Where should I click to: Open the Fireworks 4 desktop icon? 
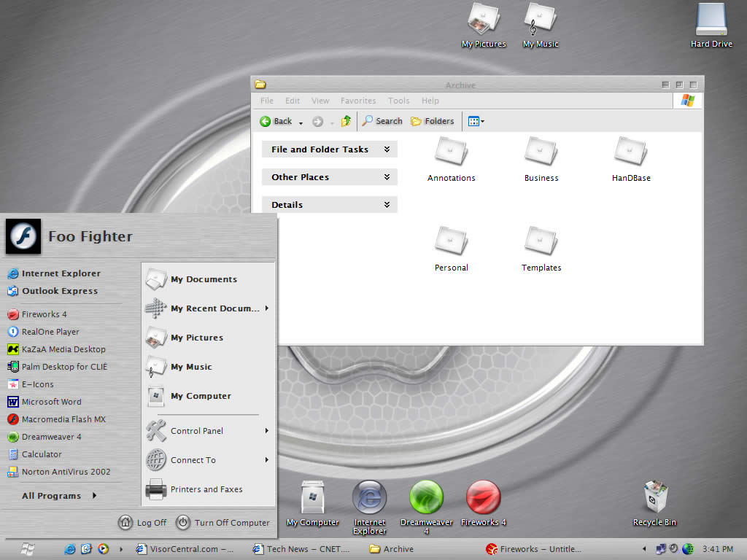point(483,498)
